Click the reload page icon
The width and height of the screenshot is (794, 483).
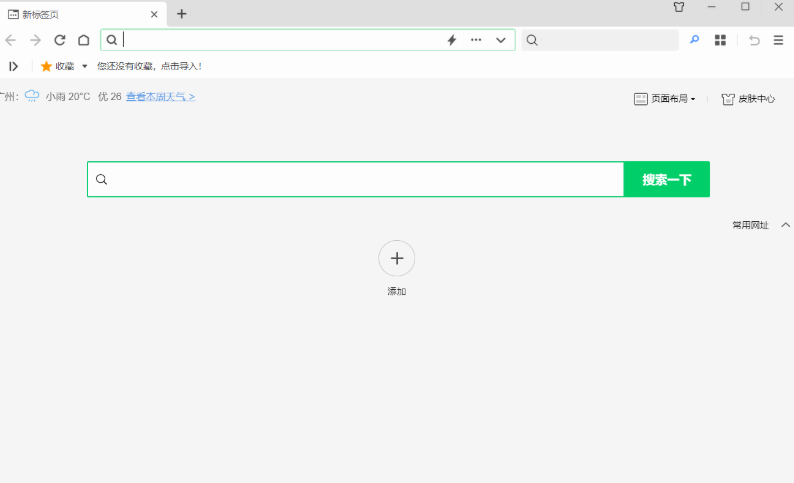(60, 40)
